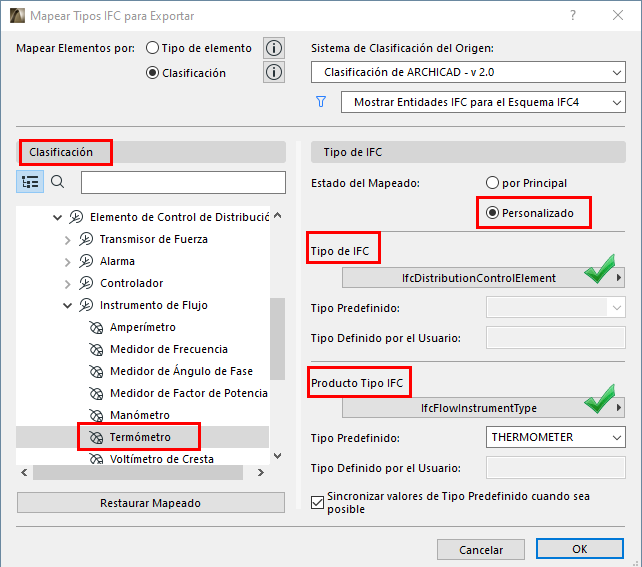Click info icon next to Tipo de elemento
642x567 pixels.
274,48
